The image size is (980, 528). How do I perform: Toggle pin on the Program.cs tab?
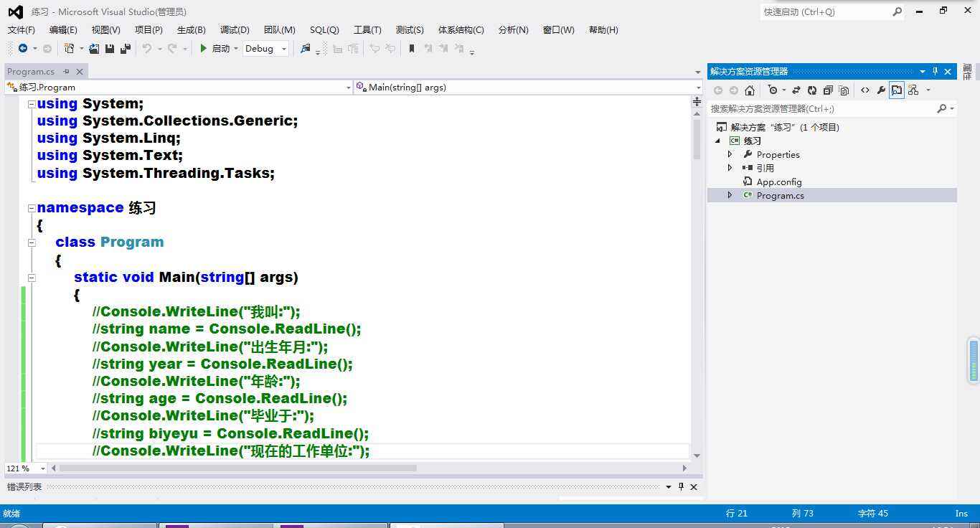coord(66,71)
